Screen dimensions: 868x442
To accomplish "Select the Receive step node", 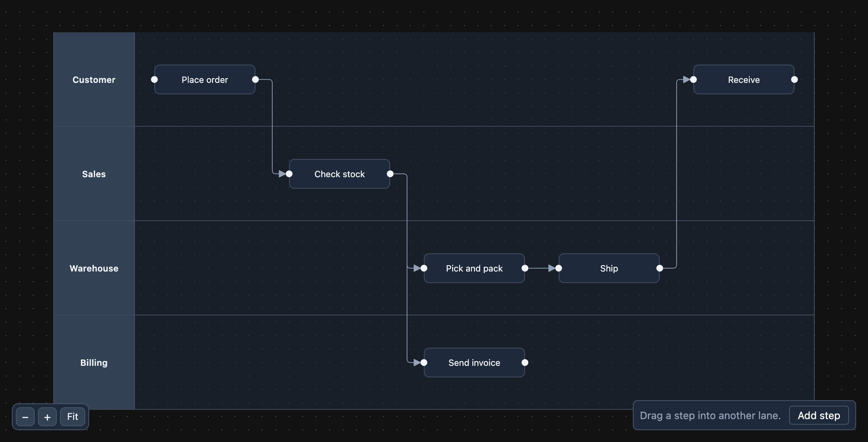I will 744,80.
